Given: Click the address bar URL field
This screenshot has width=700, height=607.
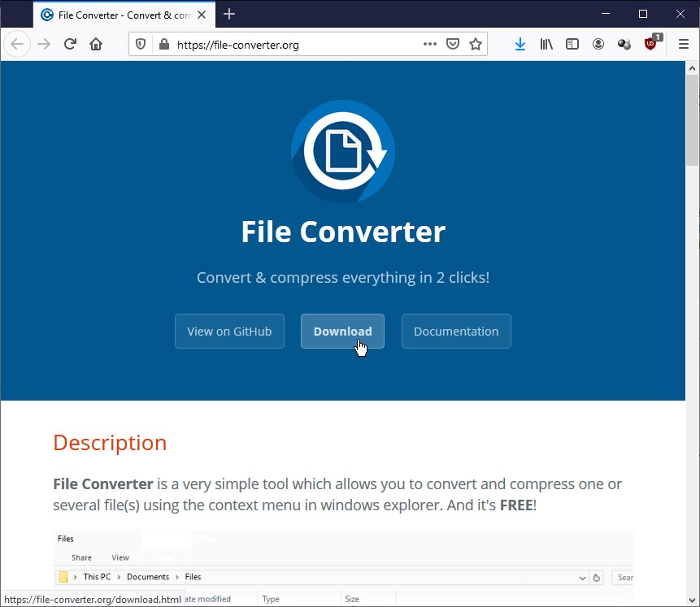Looking at the screenshot, I should [293, 45].
